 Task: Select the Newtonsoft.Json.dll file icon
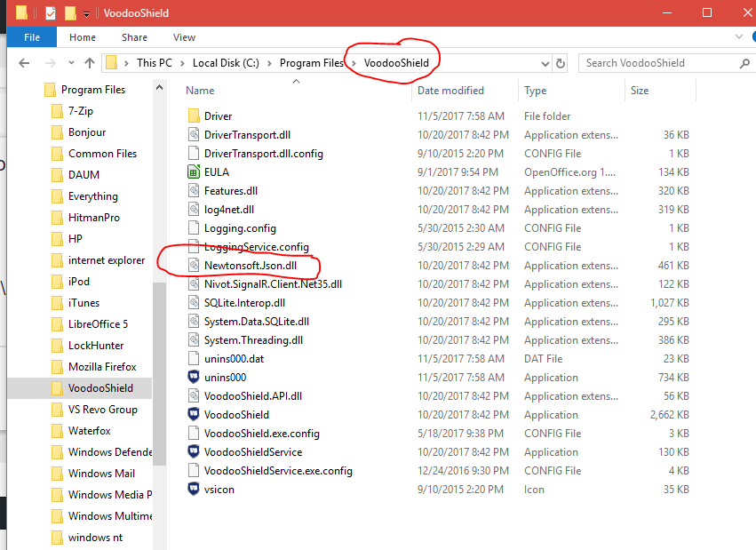pyautogui.click(x=194, y=266)
